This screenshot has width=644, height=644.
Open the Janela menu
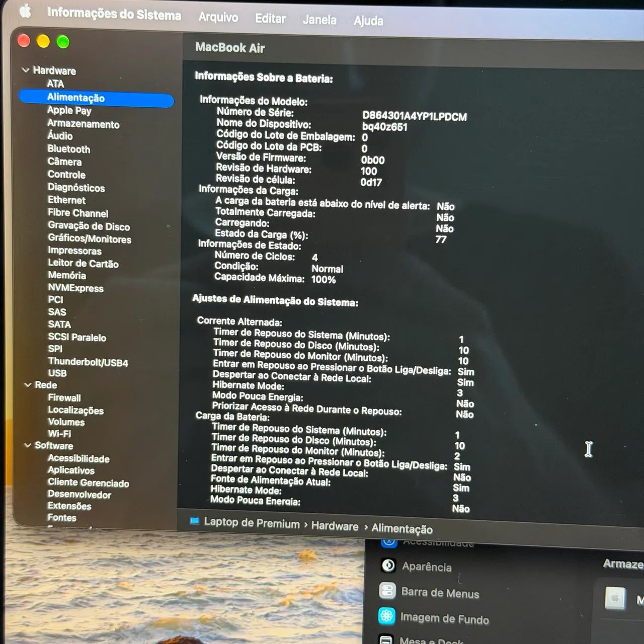[319, 20]
